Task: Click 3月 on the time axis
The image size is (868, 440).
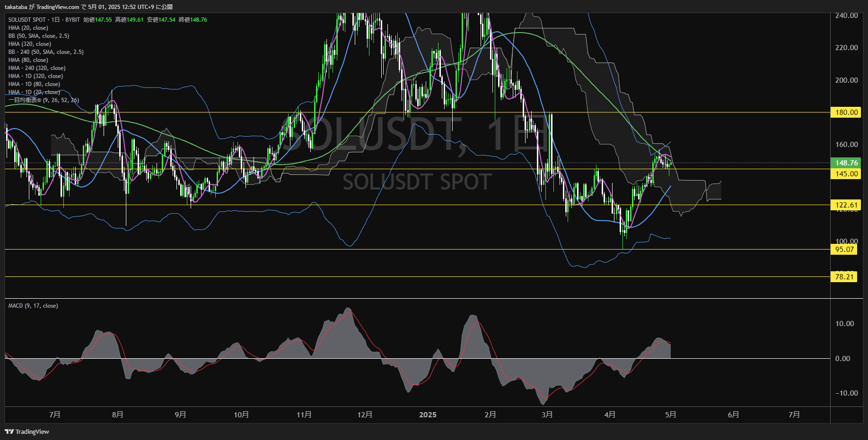Action: (547, 414)
